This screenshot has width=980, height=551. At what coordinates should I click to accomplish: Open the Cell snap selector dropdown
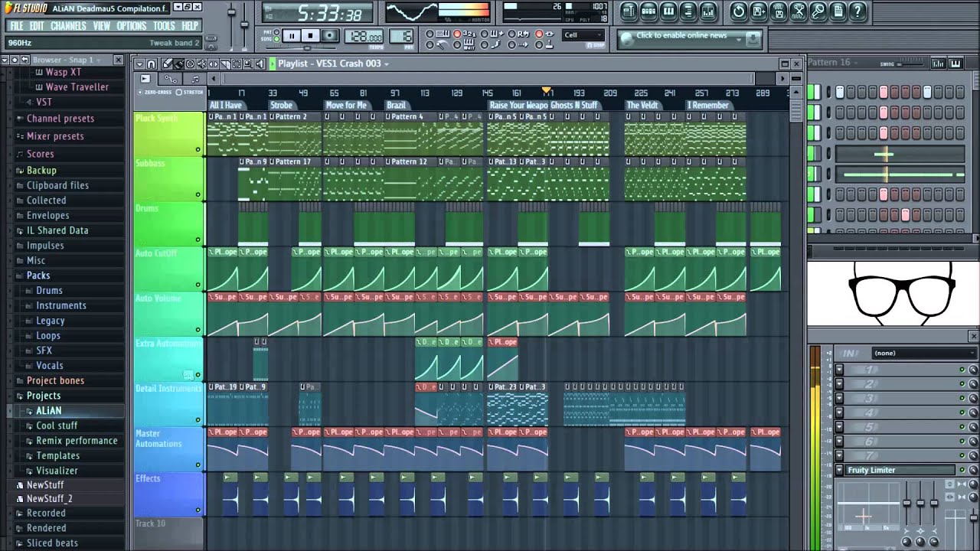583,35
